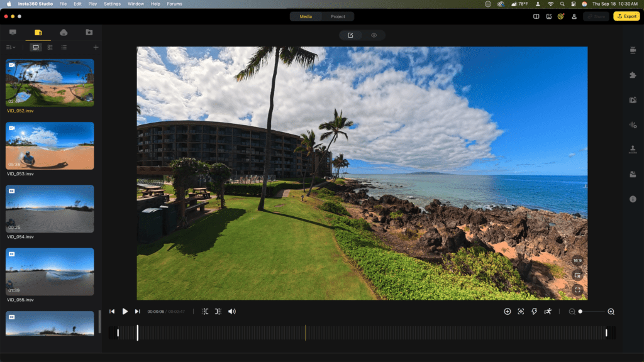
Task: Click the timeline zoom slider handle
Action: (x=580, y=312)
